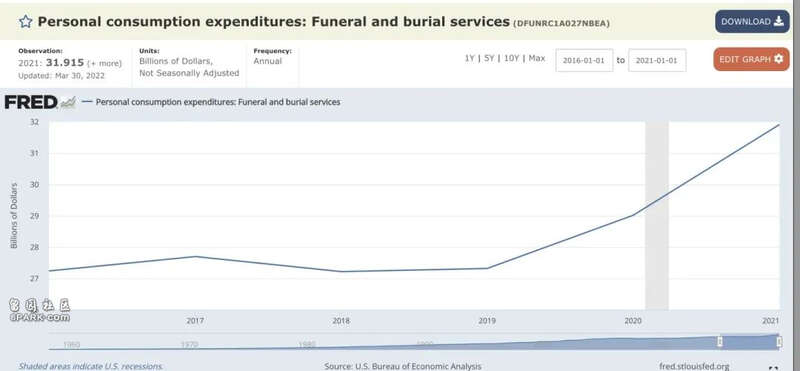Click the start date field 2016-01-01
The image size is (800, 371).
584,60
